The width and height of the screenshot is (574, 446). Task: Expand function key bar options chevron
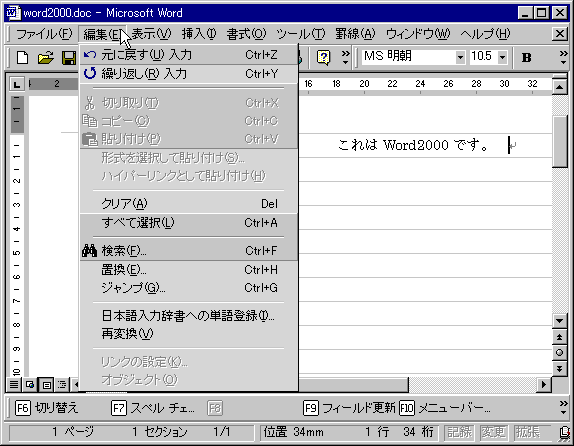pyautogui.click(x=563, y=407)
